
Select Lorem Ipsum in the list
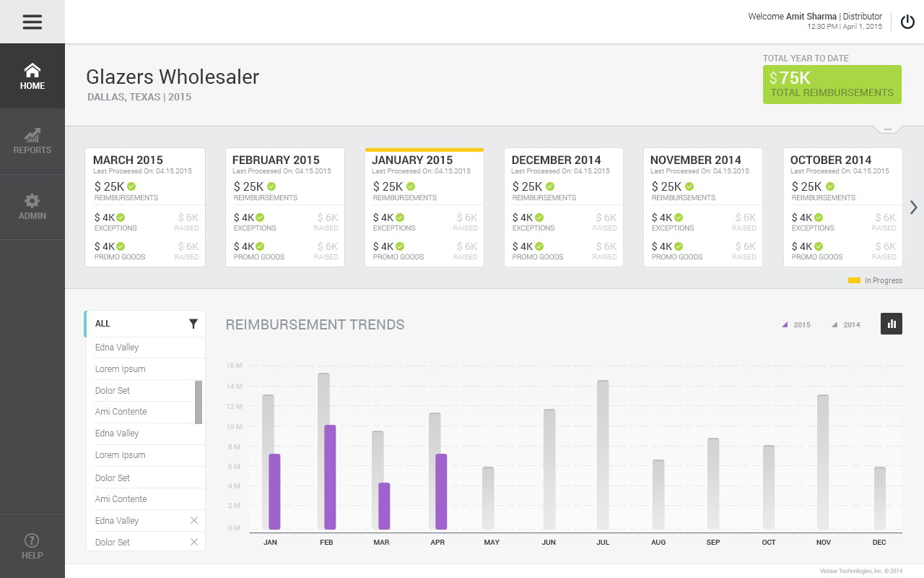pyautogui.click(x=121, y=369)
